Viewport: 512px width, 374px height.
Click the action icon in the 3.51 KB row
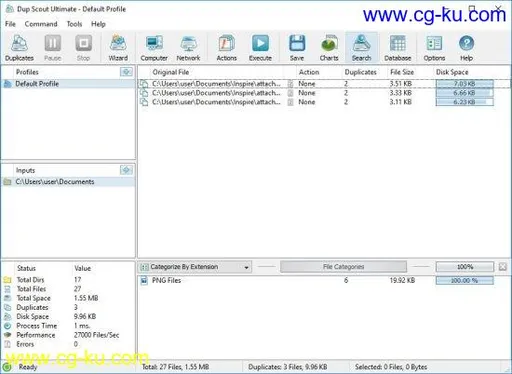[290, 84]
